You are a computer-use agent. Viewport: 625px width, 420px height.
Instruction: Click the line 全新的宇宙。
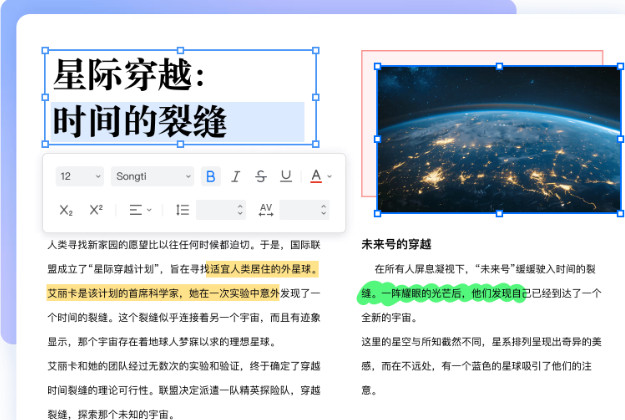pos(389,318)
